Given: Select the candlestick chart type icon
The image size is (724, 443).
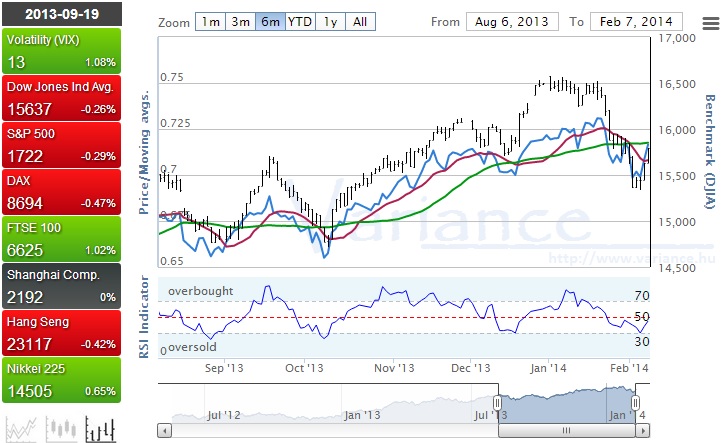Looking at the screenshot, I should (x=61, y=429).
